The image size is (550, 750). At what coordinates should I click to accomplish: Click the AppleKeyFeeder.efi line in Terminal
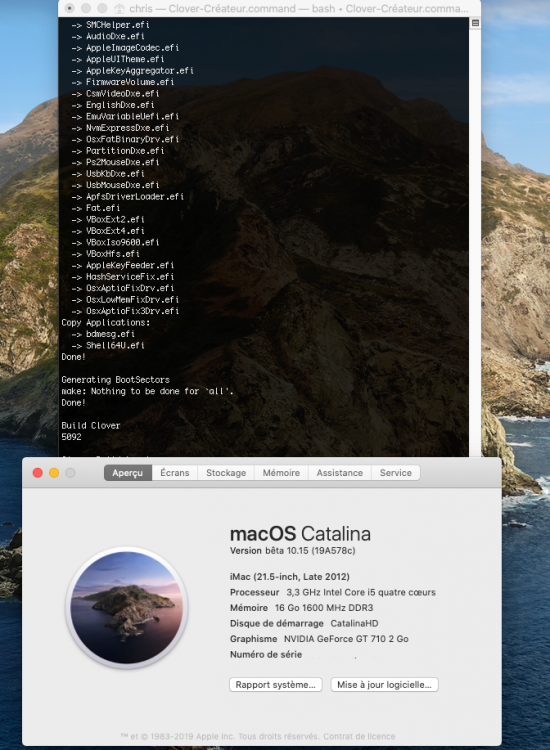[x=123, y=265]
